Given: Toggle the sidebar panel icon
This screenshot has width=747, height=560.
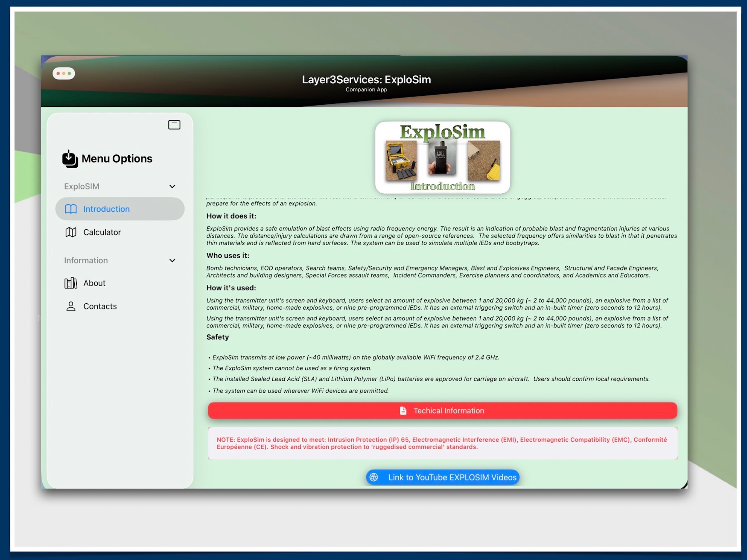Looking at the screenshot, I should point(174,125).
